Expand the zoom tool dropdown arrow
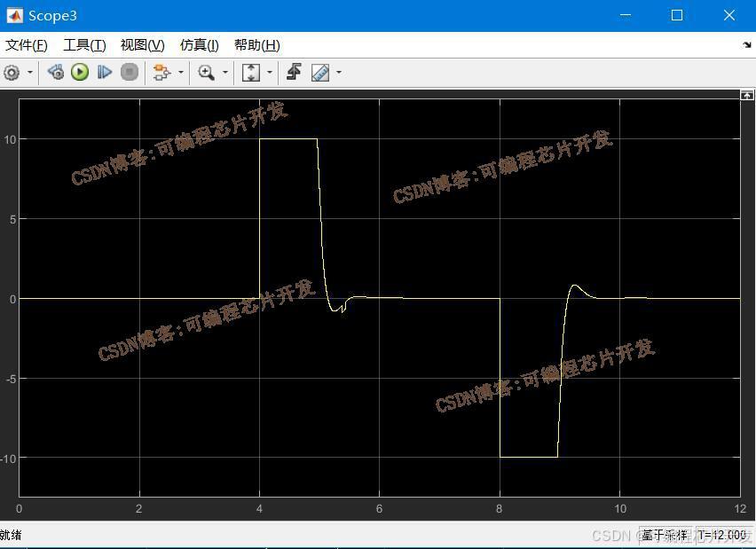Screen dimensions: 756x549 (x=225, y=73)
